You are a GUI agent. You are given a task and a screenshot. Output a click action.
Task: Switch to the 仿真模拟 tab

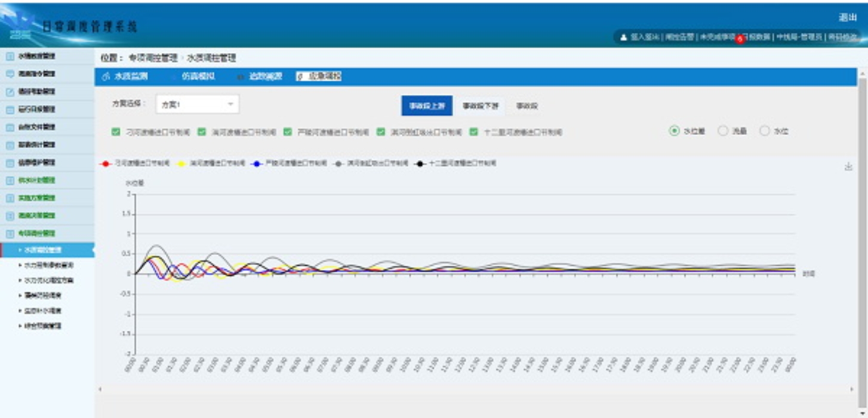[x=198, y=76]
